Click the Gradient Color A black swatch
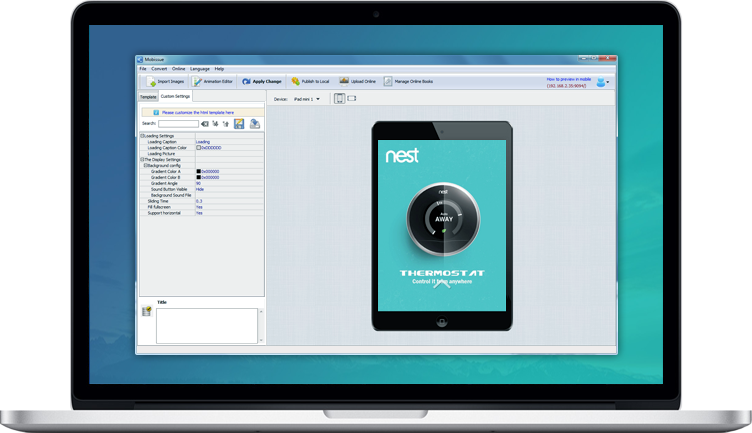 (199, 171)
